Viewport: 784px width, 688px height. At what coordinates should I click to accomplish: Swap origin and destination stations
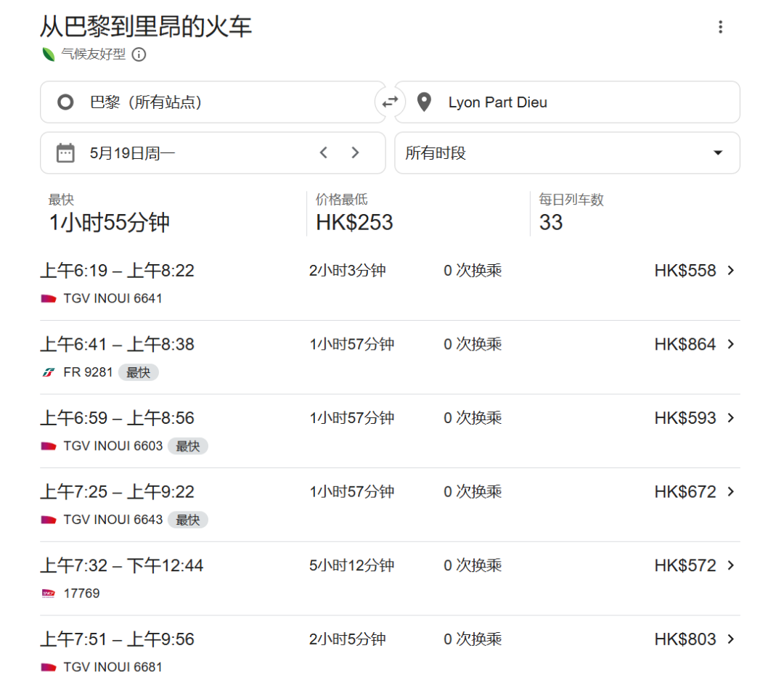pos(390,102)
